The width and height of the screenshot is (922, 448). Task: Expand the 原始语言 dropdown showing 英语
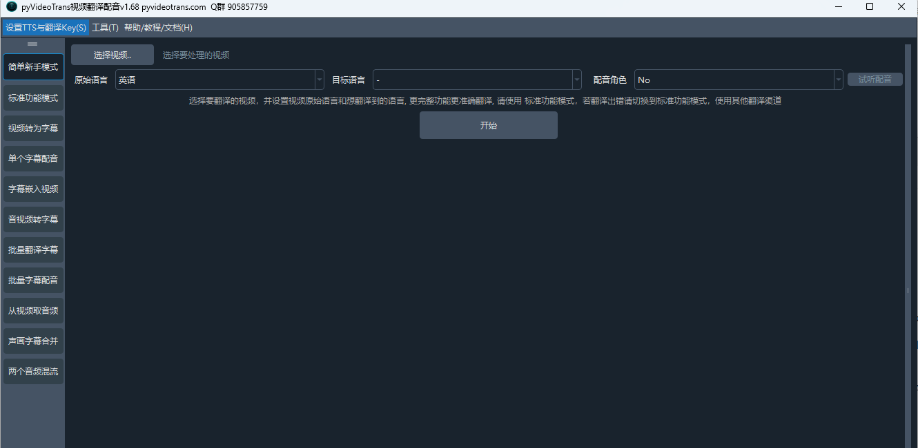(220, 79)
